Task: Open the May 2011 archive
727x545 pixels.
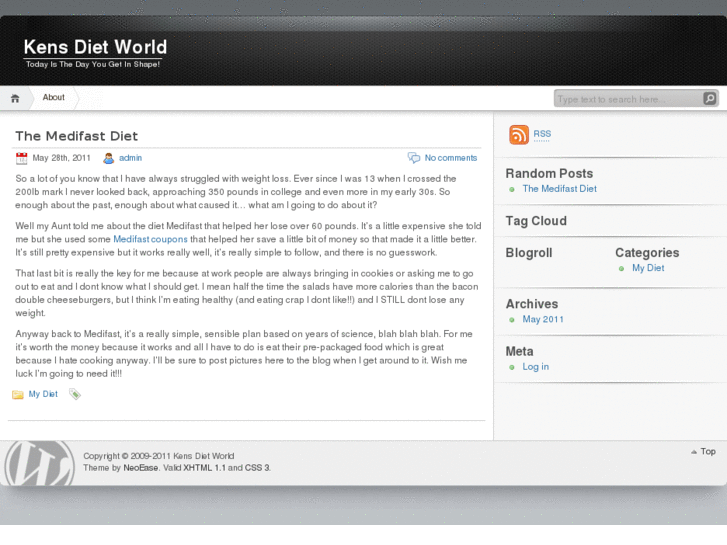Action: [x=543, y=320]
